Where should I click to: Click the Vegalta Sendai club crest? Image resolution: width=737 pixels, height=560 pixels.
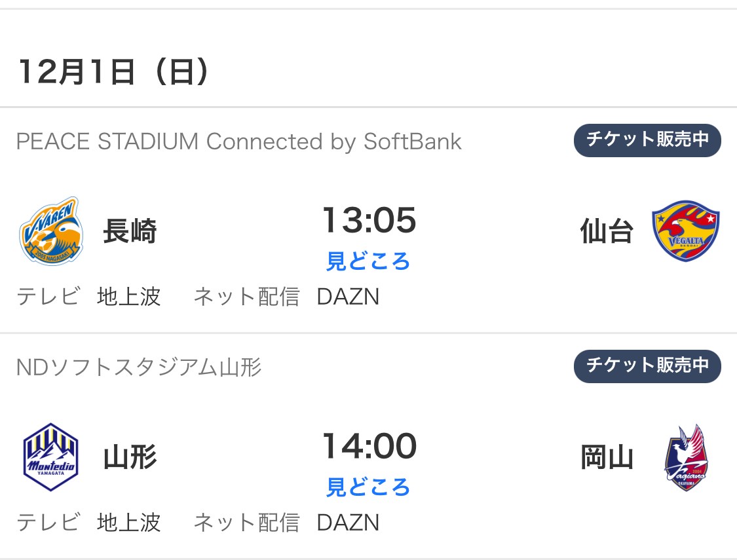coord(686,231)
